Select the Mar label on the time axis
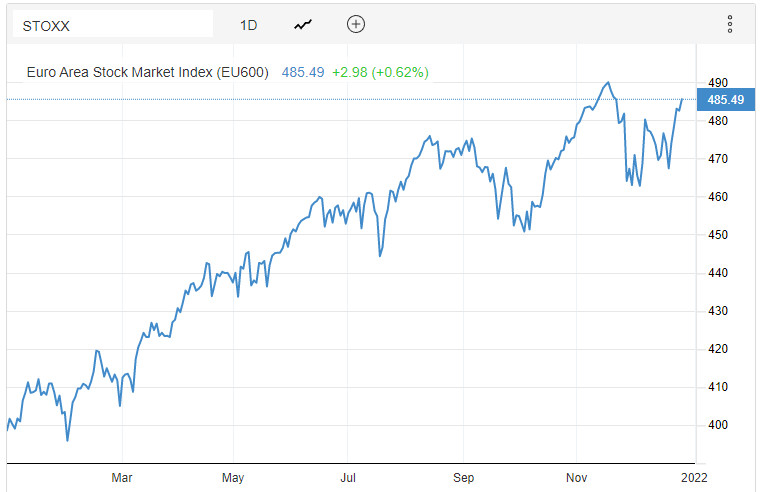Screen dimensions: 761x492 coord(122,477)
